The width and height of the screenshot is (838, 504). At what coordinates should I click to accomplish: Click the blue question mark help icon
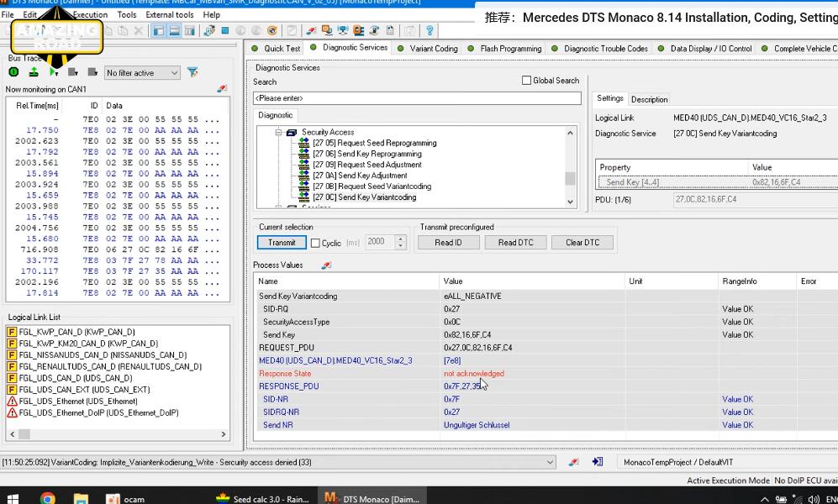coord(430,30)
